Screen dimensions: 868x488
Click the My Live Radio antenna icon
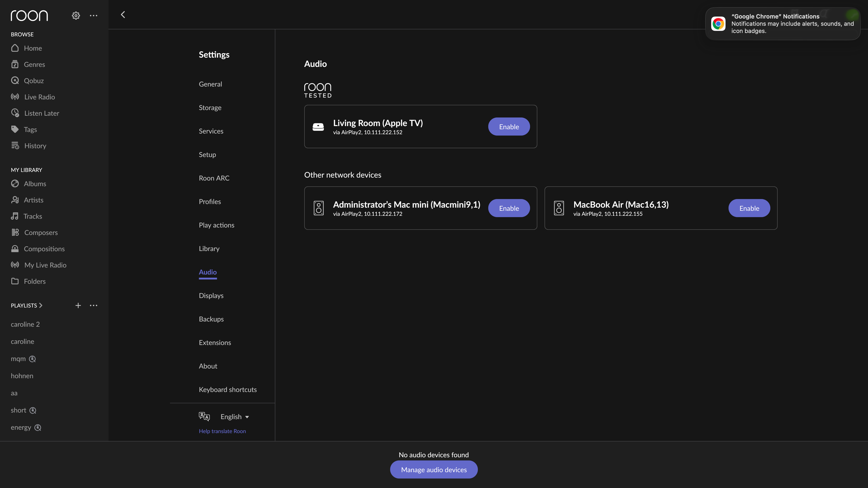pyautogui.click(x=15, y=265)
